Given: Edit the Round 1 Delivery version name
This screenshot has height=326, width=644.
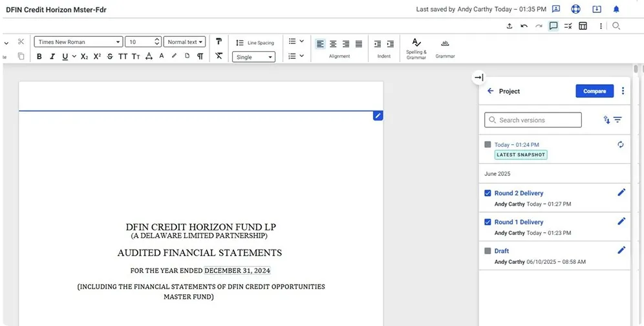Looking at the screenshot, I should click(x=622, y=221).
